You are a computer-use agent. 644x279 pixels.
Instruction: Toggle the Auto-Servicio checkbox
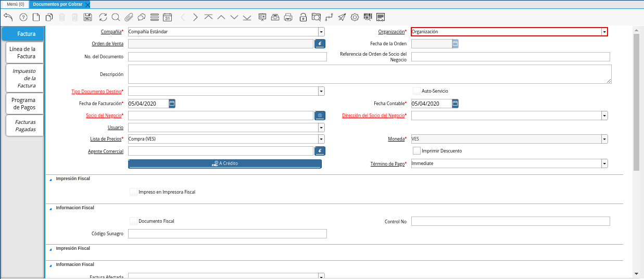[x=416, y=91]
